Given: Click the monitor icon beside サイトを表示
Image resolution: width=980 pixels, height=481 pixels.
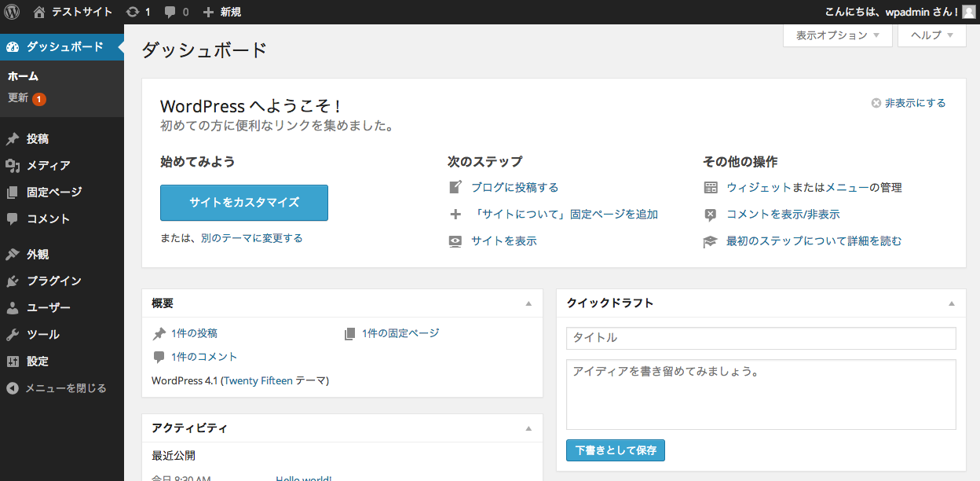Looking at the screenshot, I should tap(455, 241).
